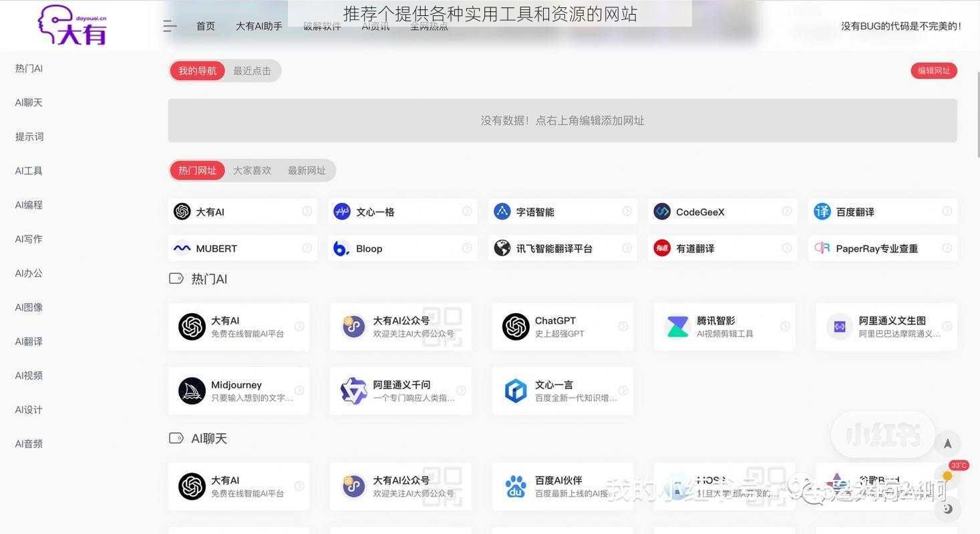Screen dimensions: 980x534
Task: Open 破解软件 menu item
Action: coord(322,26)
